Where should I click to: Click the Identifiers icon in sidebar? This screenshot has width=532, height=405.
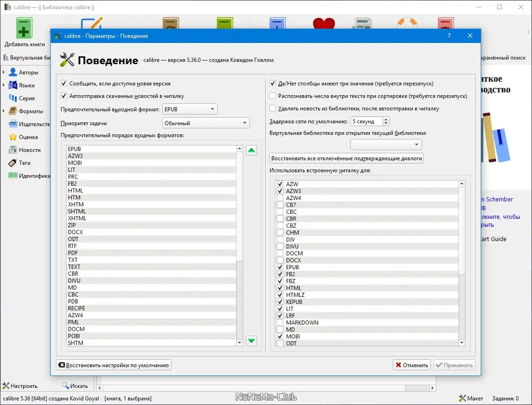click(13, 175)
